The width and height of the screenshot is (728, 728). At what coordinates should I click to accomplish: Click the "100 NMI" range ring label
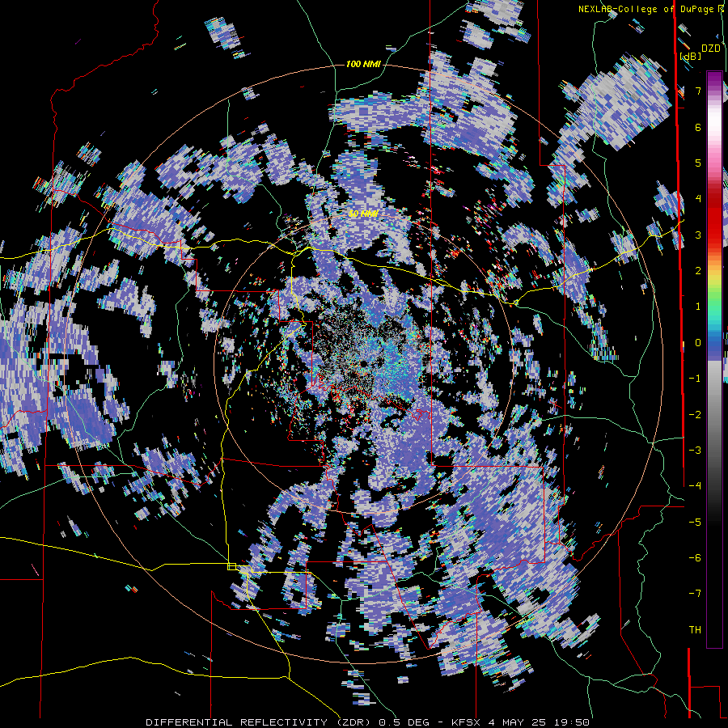363,64
